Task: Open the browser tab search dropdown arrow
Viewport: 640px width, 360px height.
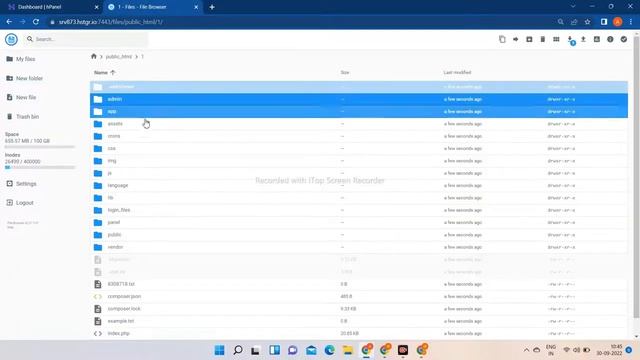Action: (x=573, y=7)
